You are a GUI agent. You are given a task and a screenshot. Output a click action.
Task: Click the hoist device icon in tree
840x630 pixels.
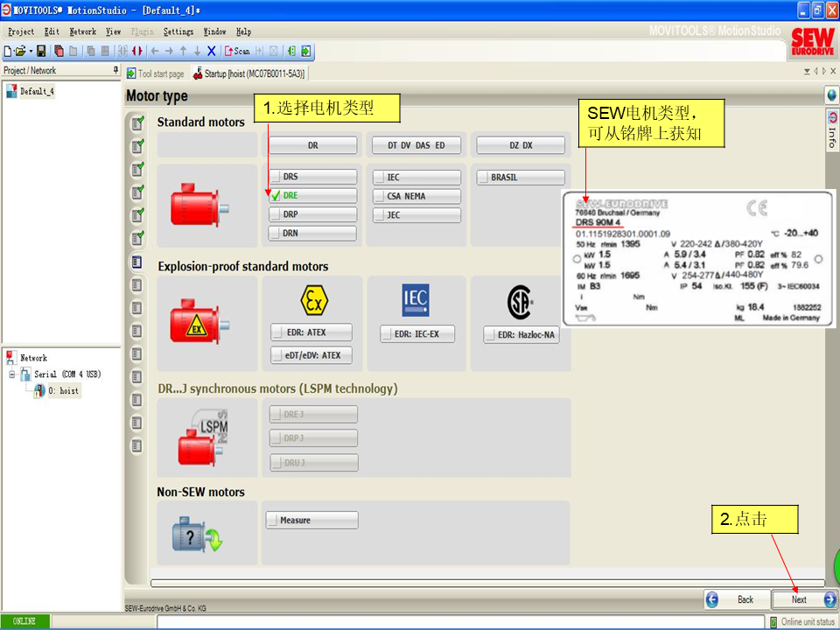[39, 391]
